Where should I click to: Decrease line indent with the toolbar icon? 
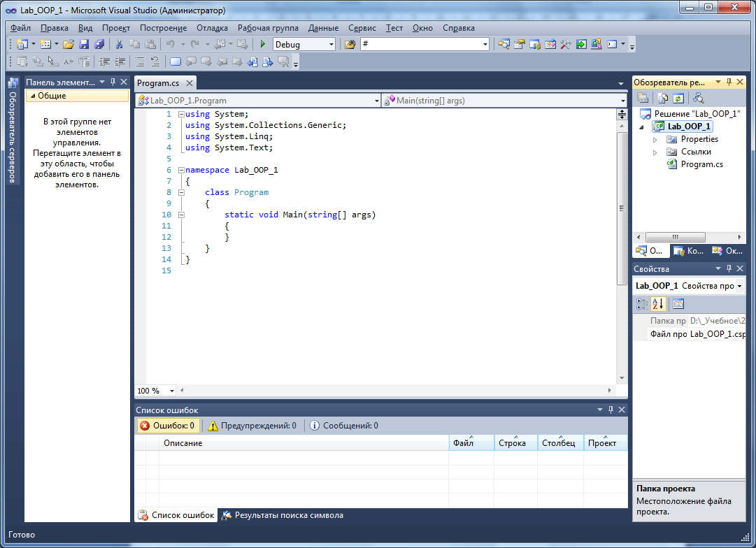pos(104,62)
